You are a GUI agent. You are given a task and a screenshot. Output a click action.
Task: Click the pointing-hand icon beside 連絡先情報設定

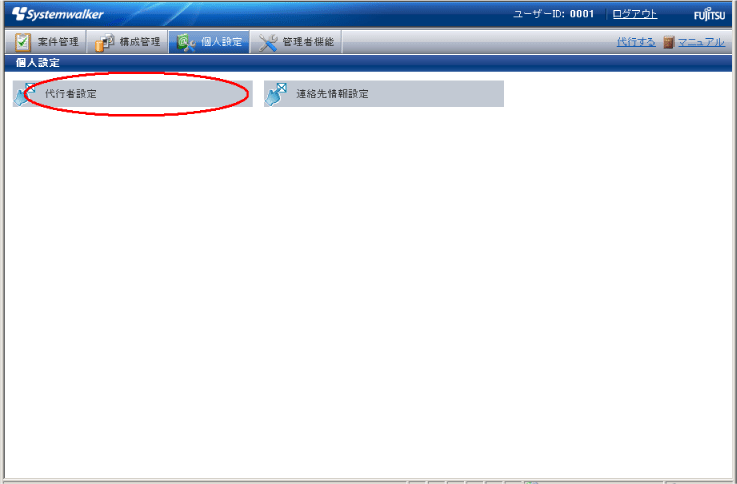(276, 94)
